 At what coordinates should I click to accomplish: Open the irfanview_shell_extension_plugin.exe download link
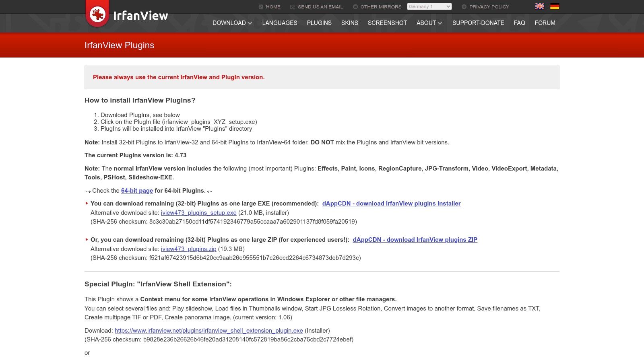[208, 331]
